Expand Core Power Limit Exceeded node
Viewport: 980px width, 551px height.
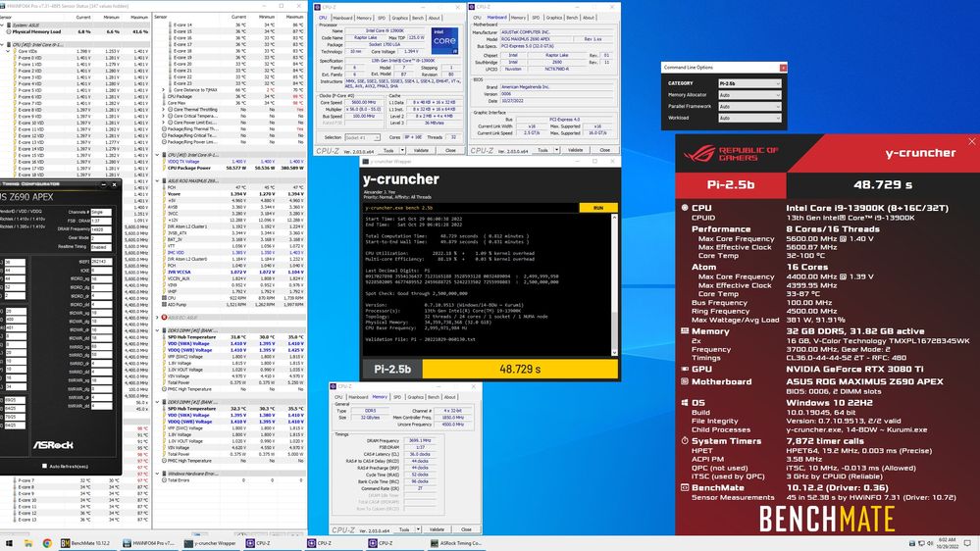(165, 123)
